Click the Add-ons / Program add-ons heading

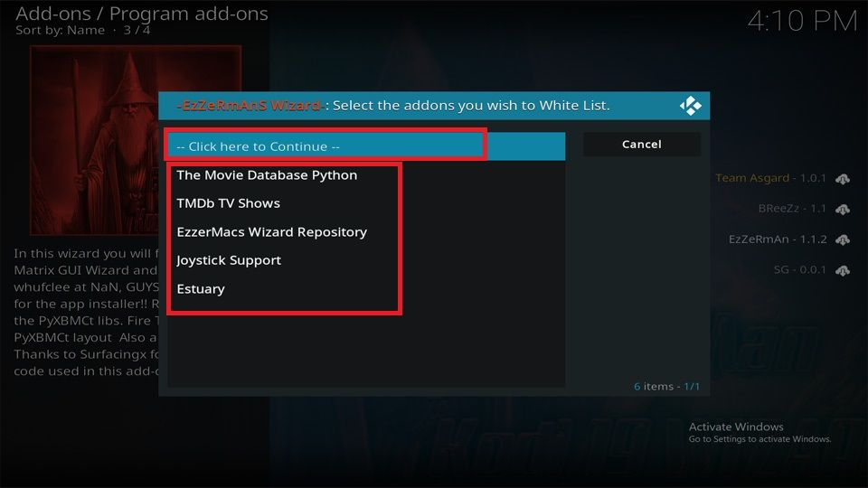coord(142,14)
